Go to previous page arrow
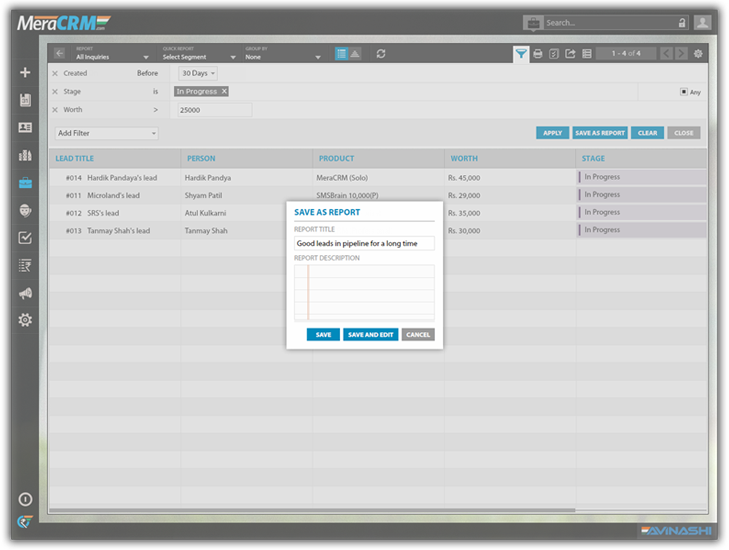 pos(666,53)
